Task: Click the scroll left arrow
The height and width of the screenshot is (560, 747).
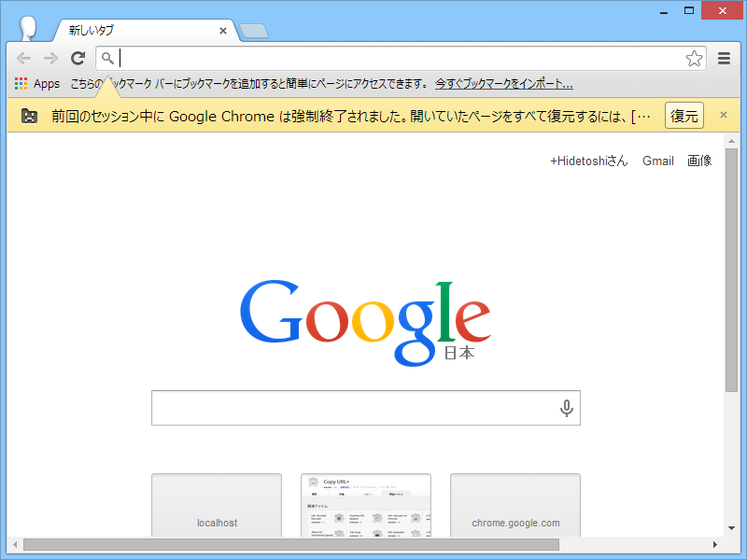Action: tap(15, 544)
